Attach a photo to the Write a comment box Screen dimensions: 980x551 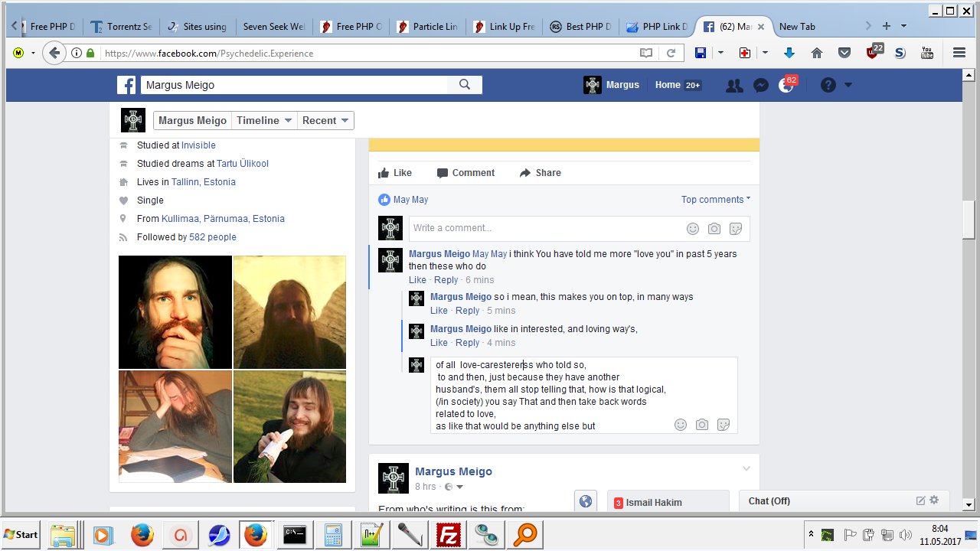(714, 229)
